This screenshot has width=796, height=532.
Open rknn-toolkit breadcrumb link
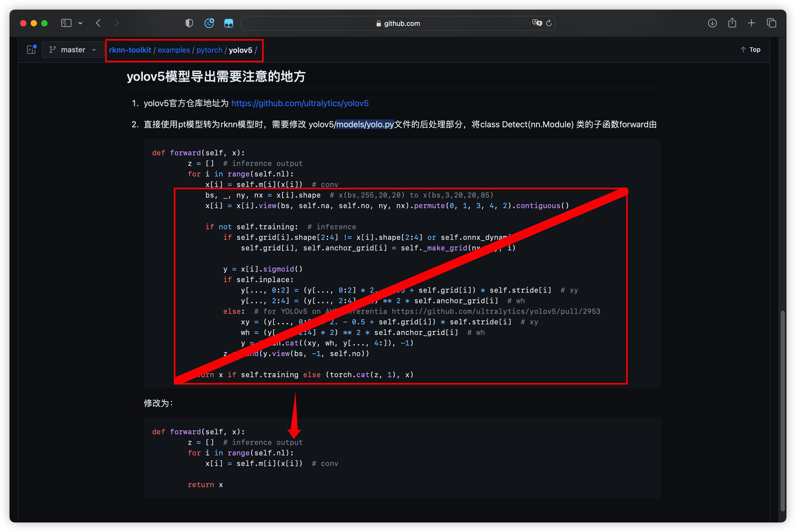coord(130,50)
